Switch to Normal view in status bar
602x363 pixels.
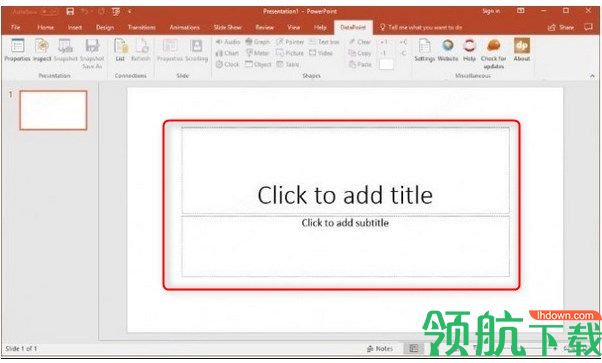tap(413, 348)
